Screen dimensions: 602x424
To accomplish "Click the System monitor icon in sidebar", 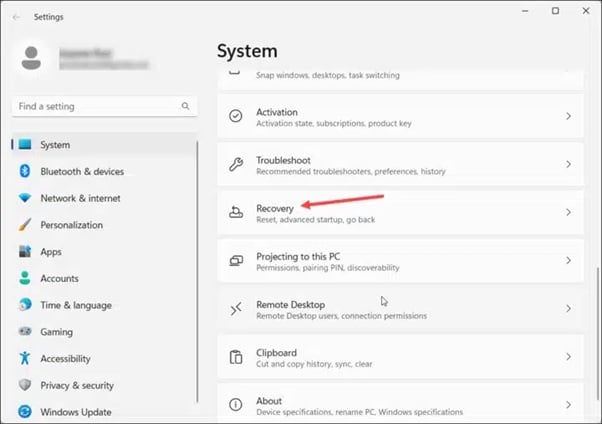I will pos(25,144).
